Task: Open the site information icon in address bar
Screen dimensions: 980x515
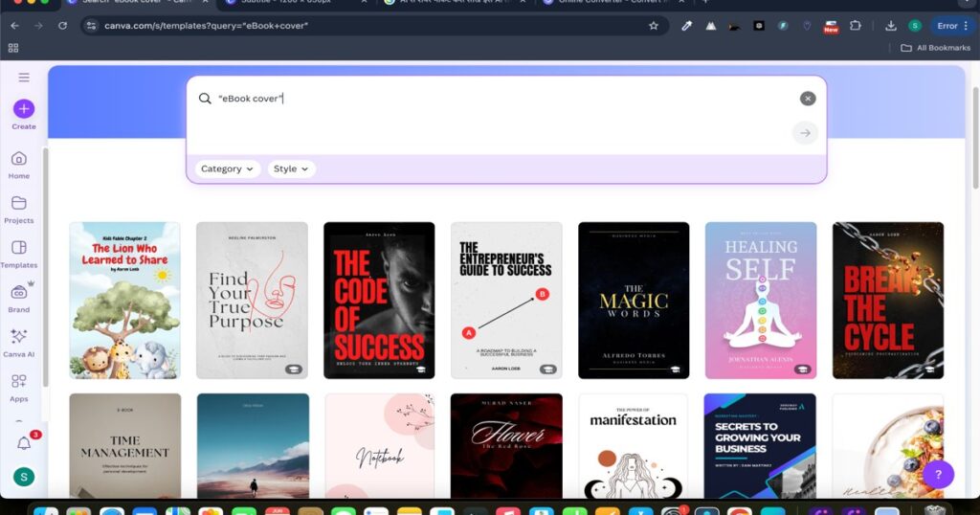Action: pos(92,26)
